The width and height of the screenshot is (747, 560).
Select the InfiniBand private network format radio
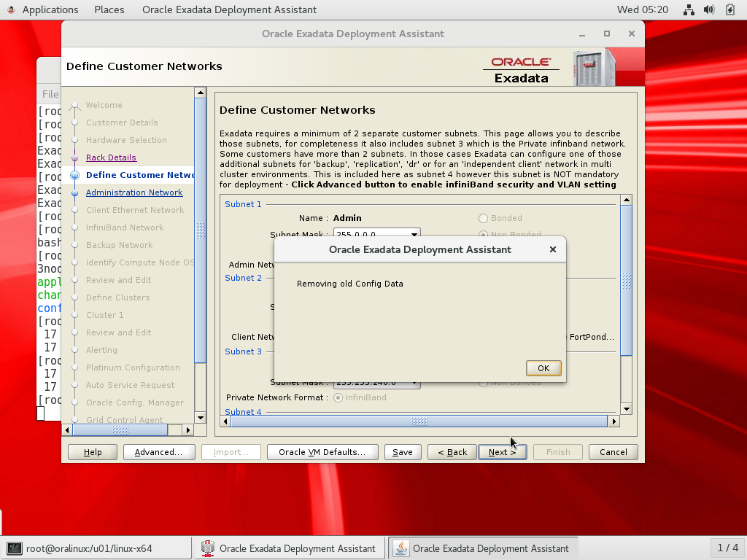coord(338,397)
